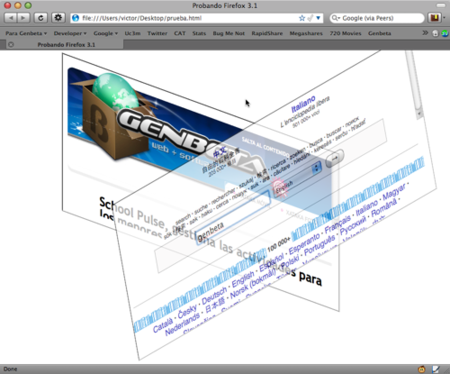
Task: Open the Para Genbeta bookmarks folder
Action: tap(26, 33)
